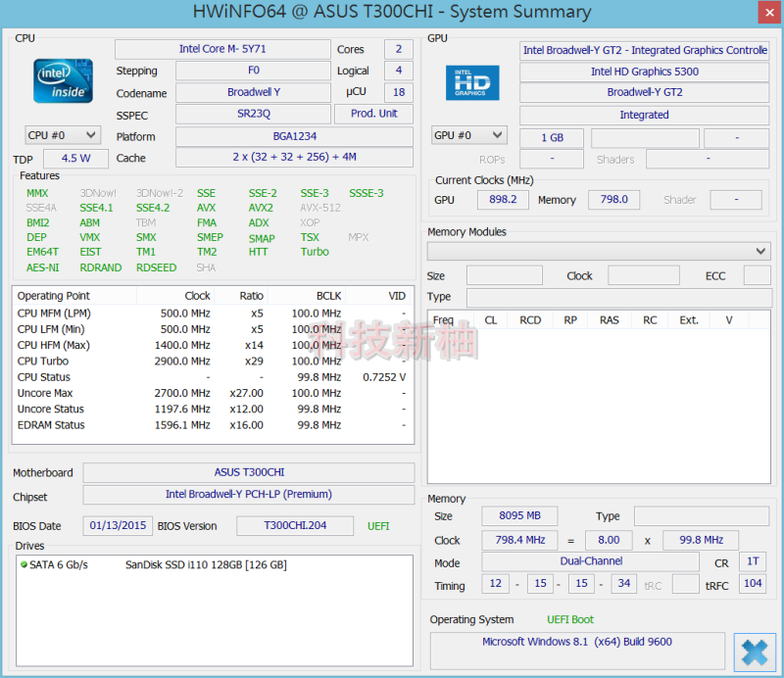Click the Ext. column header in memory table

coord(689,320)
